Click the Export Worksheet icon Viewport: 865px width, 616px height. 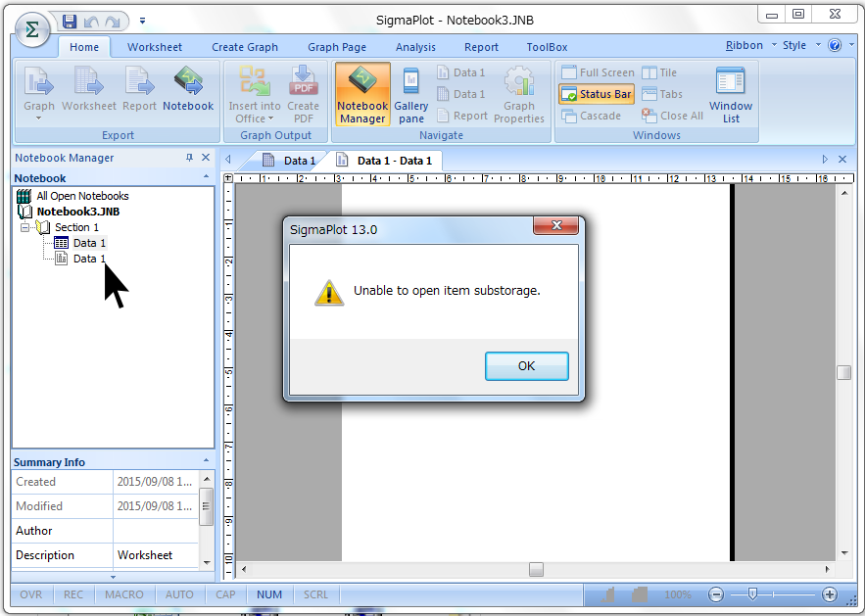[89, 89]
